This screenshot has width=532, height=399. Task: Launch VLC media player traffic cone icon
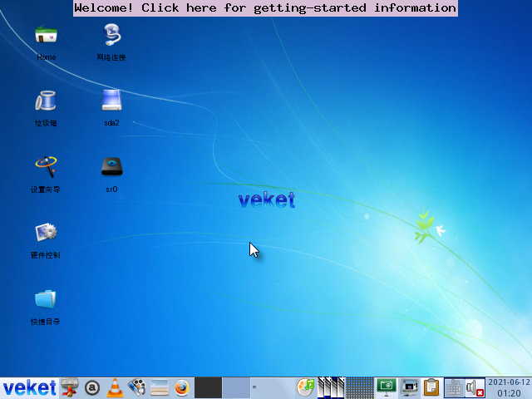(x=115, y=388)
